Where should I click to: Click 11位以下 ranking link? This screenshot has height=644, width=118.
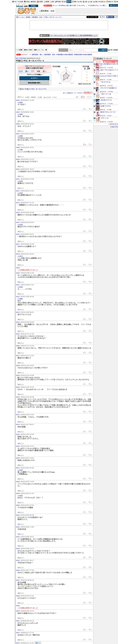114,127
